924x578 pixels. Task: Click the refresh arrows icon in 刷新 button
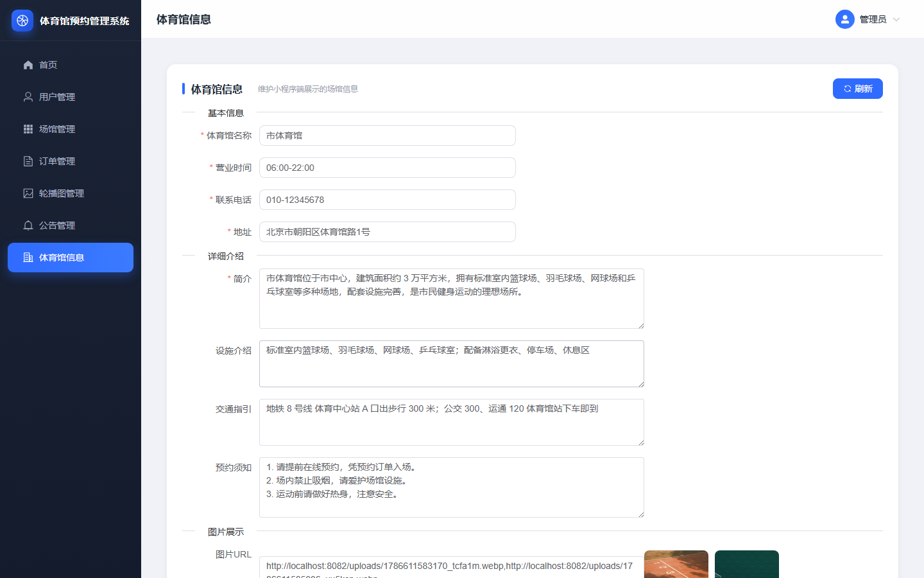(x=848, y=89)
